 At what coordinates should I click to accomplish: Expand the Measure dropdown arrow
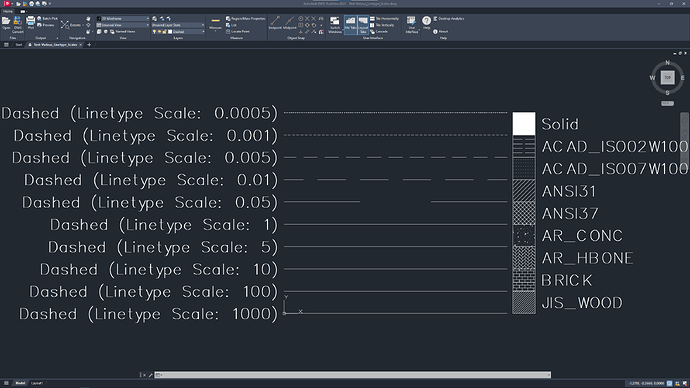215,31
